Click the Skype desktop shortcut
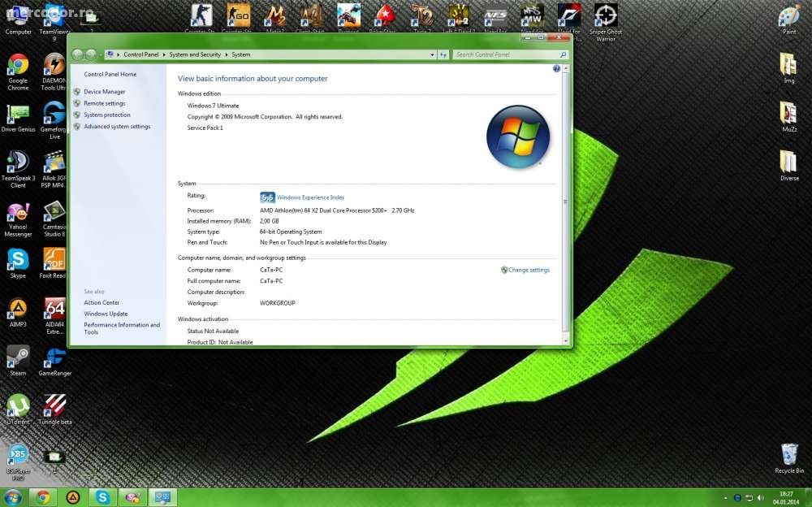The height and width of the screenshot is (507, 812). pyautogui.click(x=18, y=260)
